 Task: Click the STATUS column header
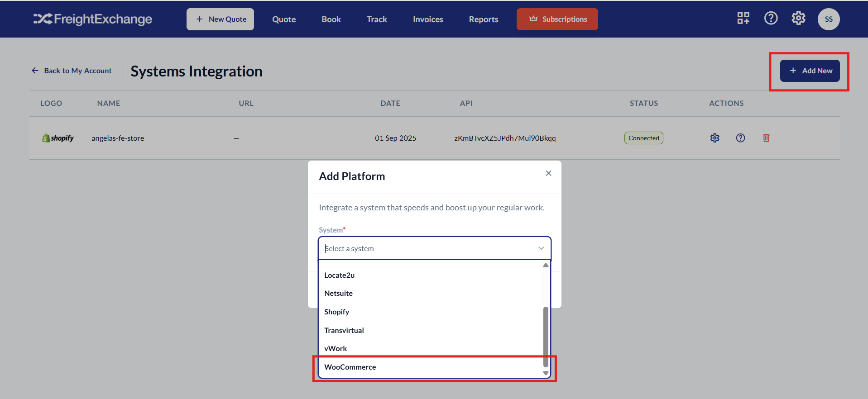pyautogui.click(x=643, y=103)
